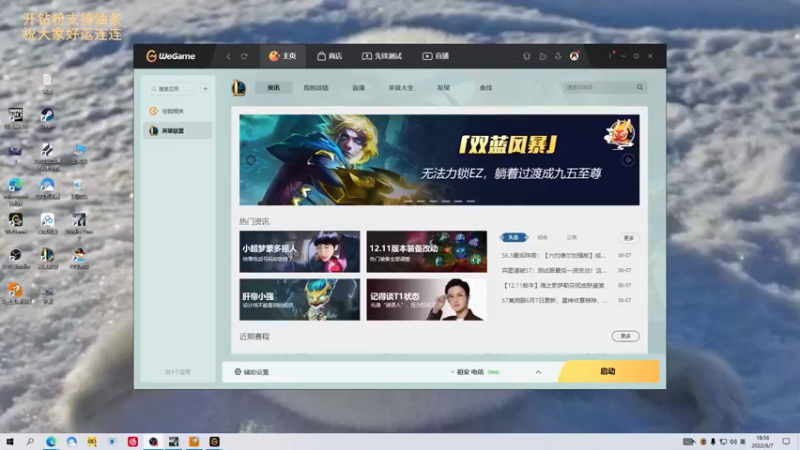This screenshot has height=450, width=800.
Task: Select the 公告 news filter
Action: (x=571, y=237)
